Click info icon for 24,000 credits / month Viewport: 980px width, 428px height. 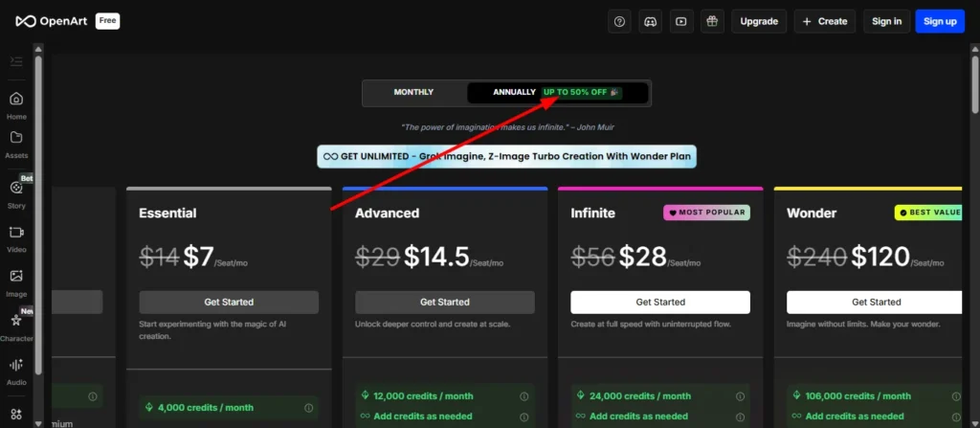coord(741,396)
